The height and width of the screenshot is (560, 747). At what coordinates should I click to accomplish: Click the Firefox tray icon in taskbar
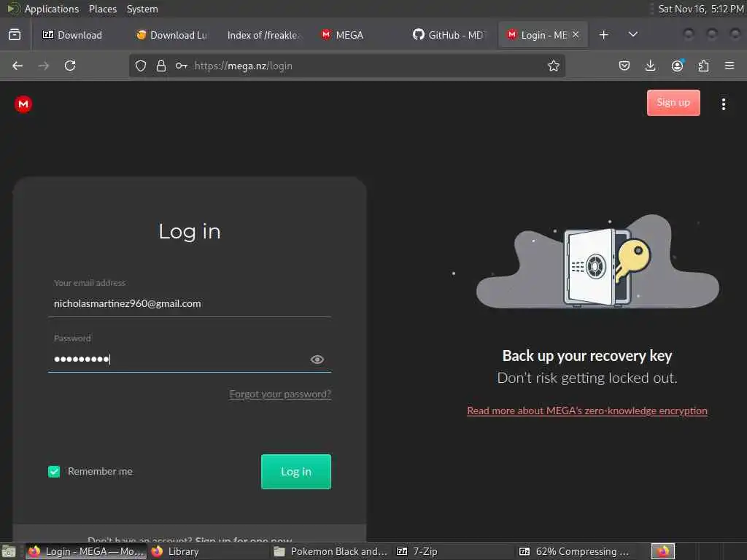pyautogui.click(x=662, y=551)
